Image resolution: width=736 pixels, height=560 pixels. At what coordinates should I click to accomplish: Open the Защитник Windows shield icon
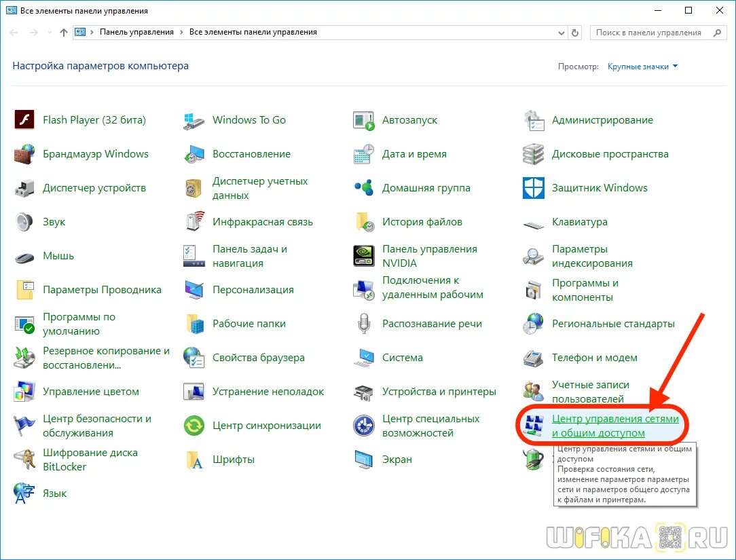[x=533, y=188]
